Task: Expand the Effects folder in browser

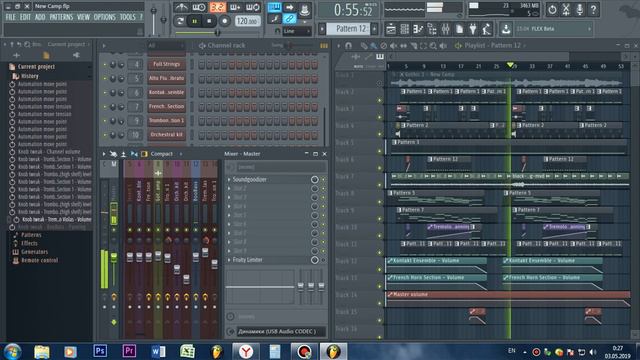Action: 29,243
